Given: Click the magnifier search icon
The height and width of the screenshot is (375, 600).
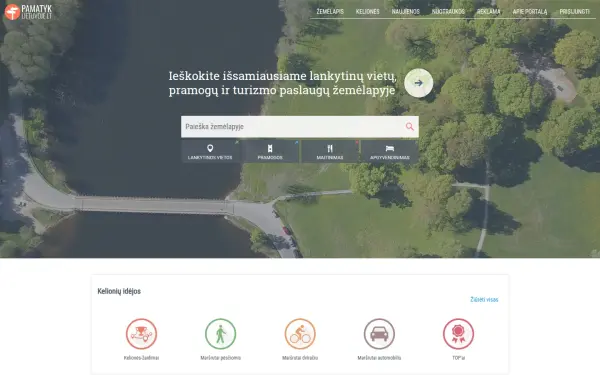Looking at the screenshot, I should [409, 127].
